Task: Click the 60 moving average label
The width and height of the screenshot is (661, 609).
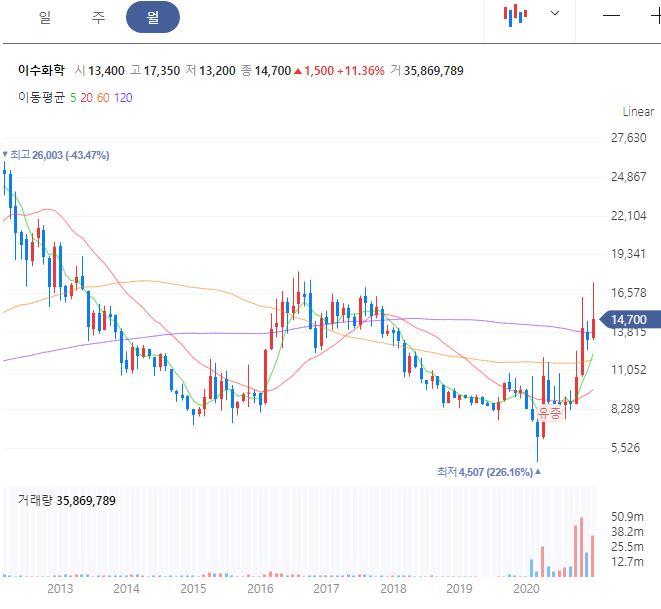Action: (x=103, y=98)
